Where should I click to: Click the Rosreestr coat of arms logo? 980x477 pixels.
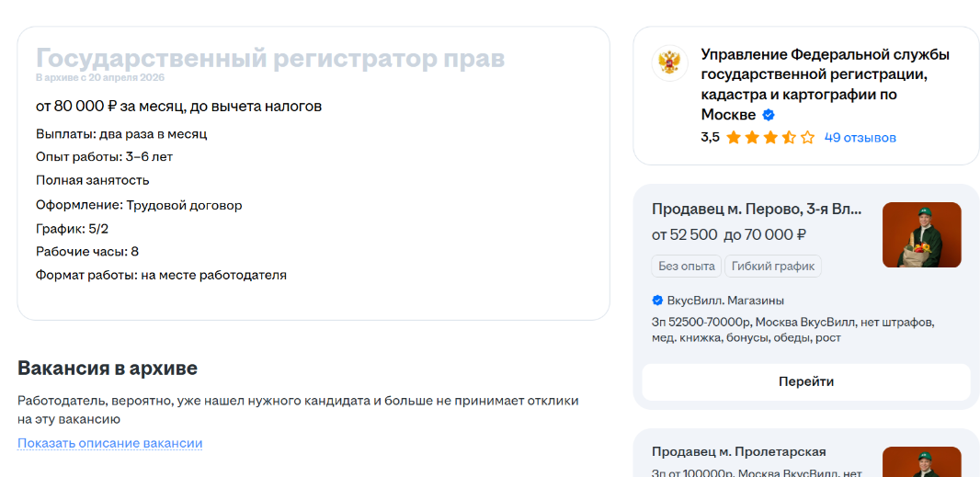pos(669,63)
